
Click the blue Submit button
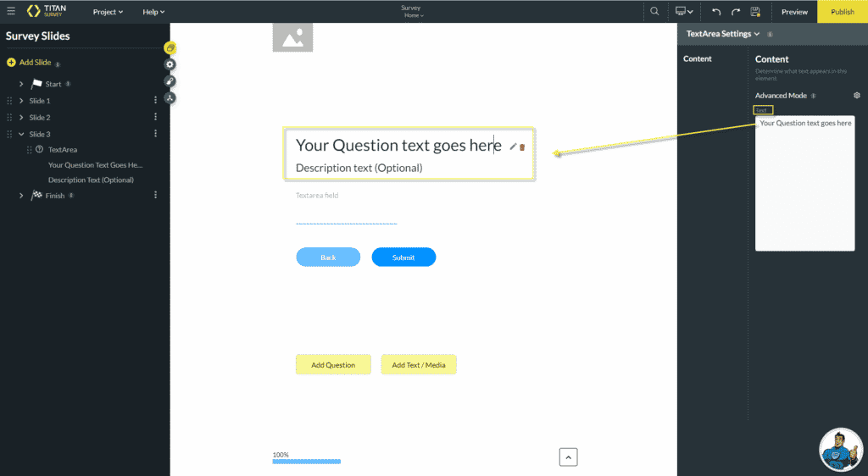pyautogui.click(x=403, y=257)
